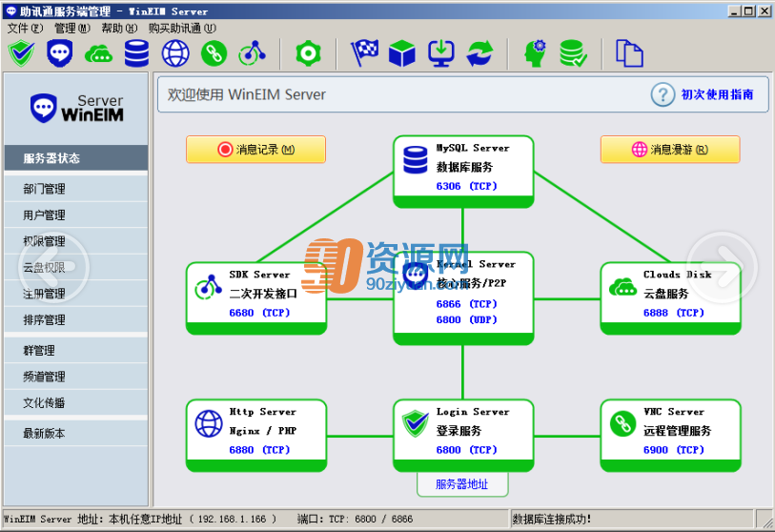Click the copy documents toolbar icon
Screen dimensions: 775x532
[x=629, y=53]
